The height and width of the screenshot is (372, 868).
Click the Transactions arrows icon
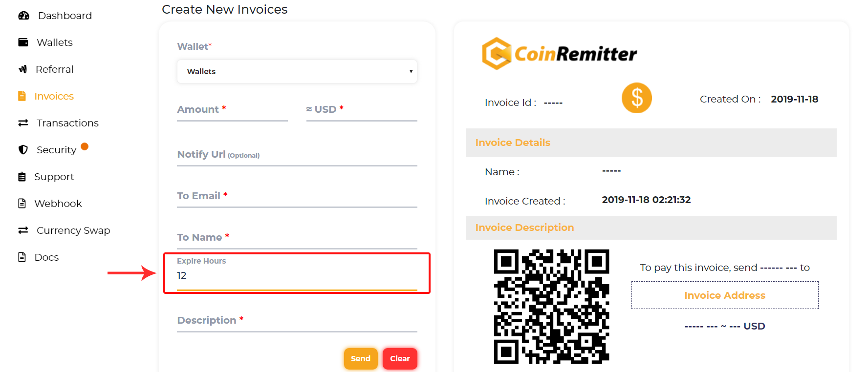pos(23,123)
